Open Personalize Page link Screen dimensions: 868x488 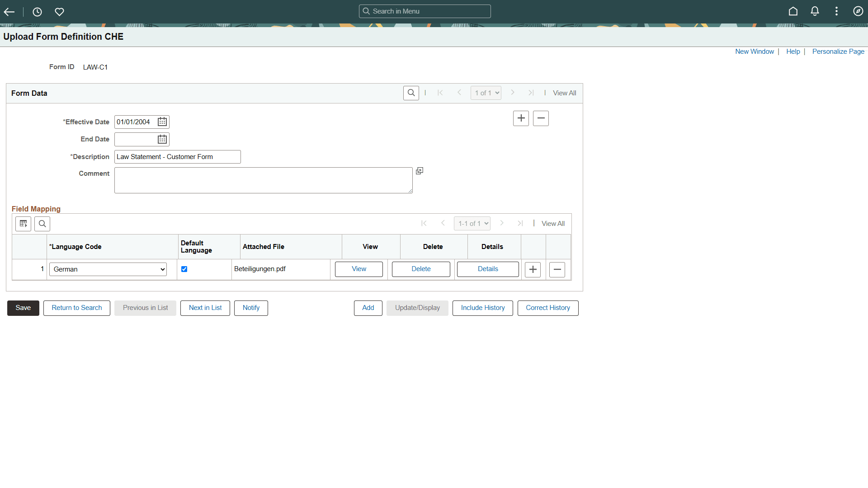838,52
